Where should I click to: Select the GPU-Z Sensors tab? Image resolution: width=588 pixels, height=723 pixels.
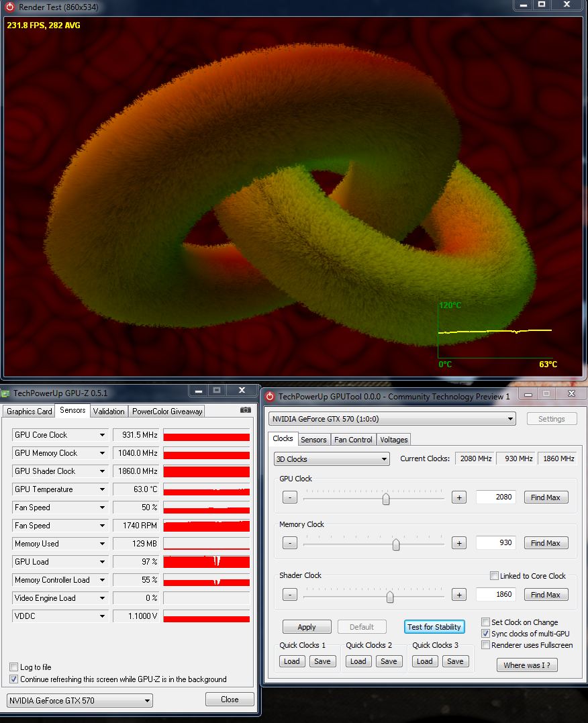(72, 410)
